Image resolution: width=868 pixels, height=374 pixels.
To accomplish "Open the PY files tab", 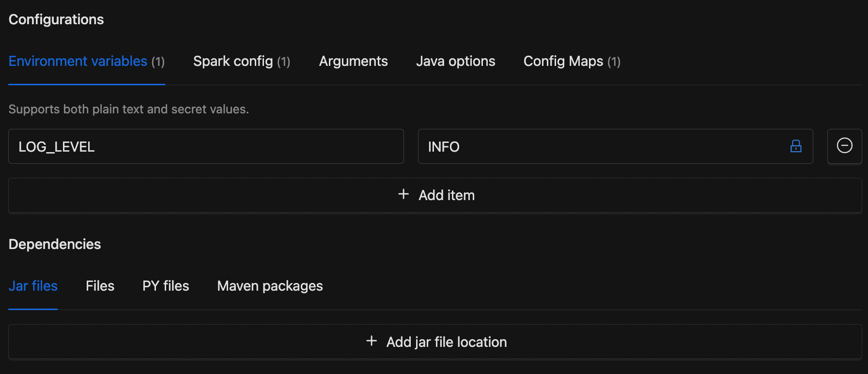I will point(166,286).
